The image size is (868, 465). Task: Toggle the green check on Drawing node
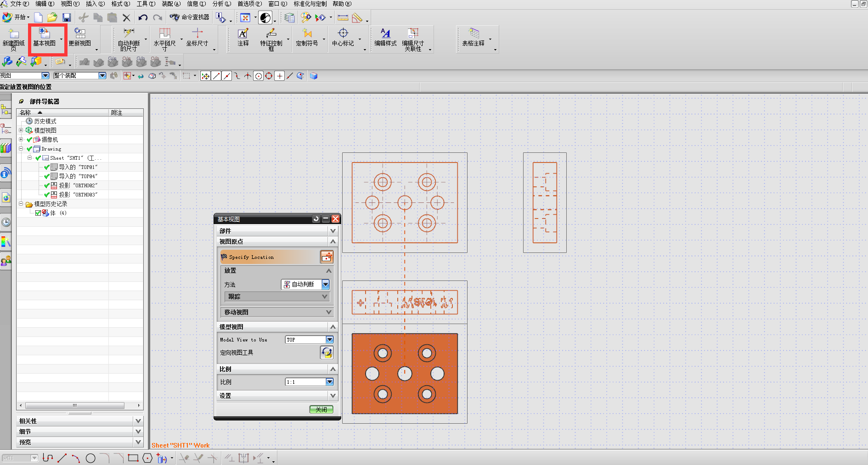pyautogui.click(x=29, y=149)
